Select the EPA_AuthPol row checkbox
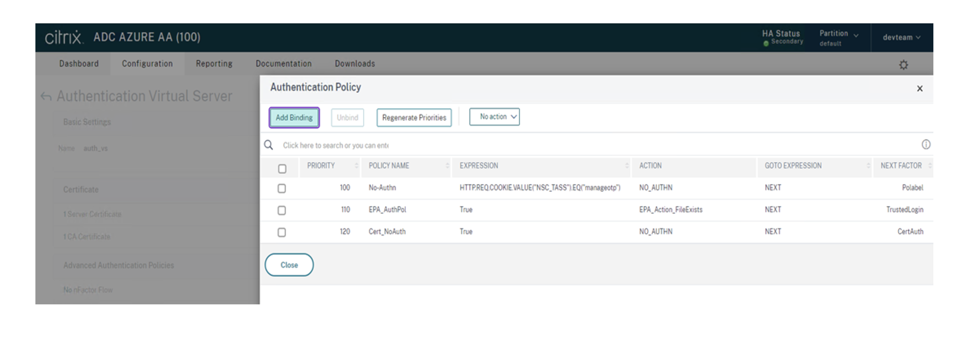 (x=281, y=211)
